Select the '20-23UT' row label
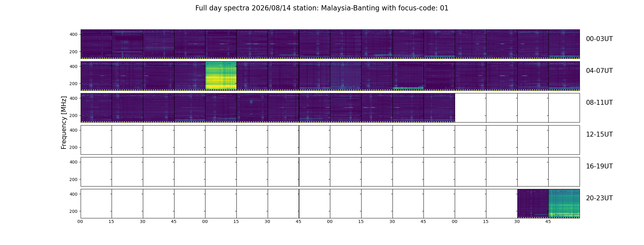 (x=599, y=198)
